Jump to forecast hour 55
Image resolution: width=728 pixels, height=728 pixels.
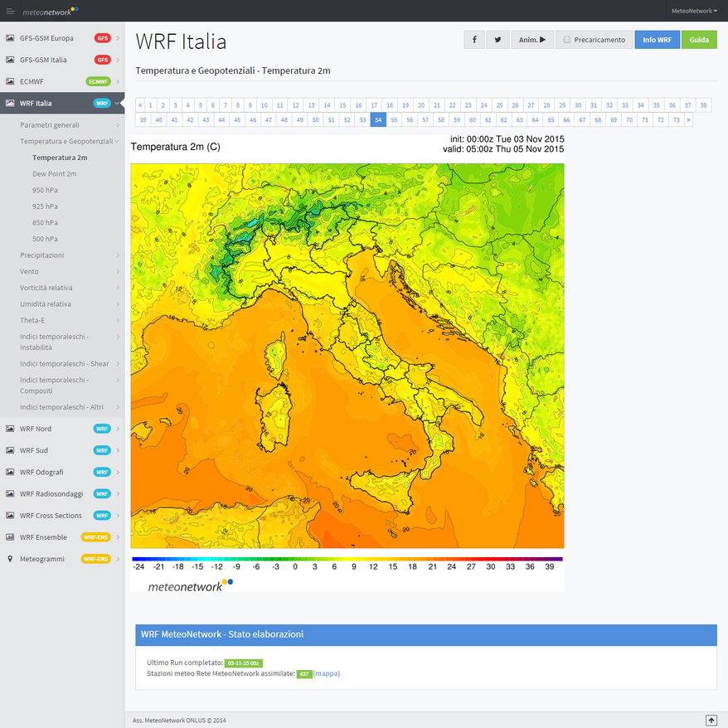pos(394,119)
